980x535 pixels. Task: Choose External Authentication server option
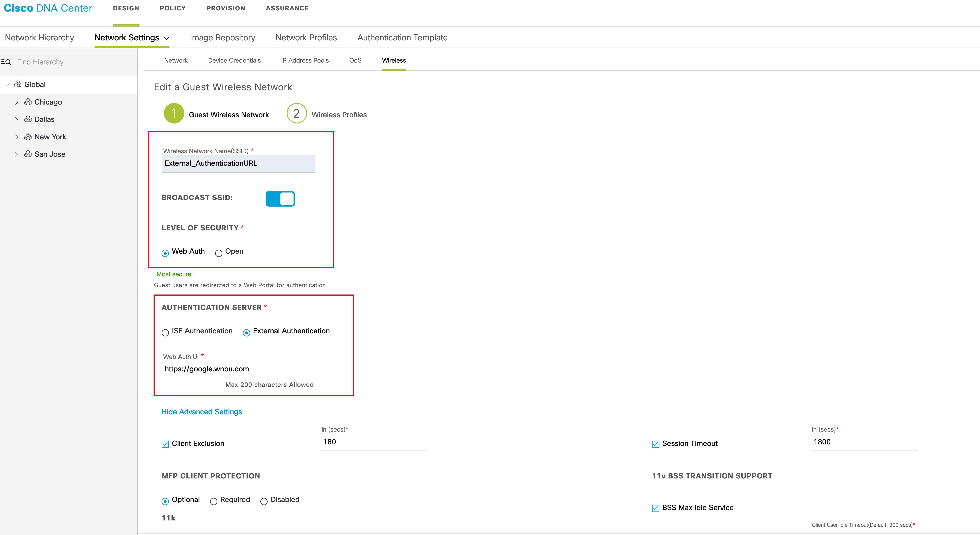click(x=246, y=333)
